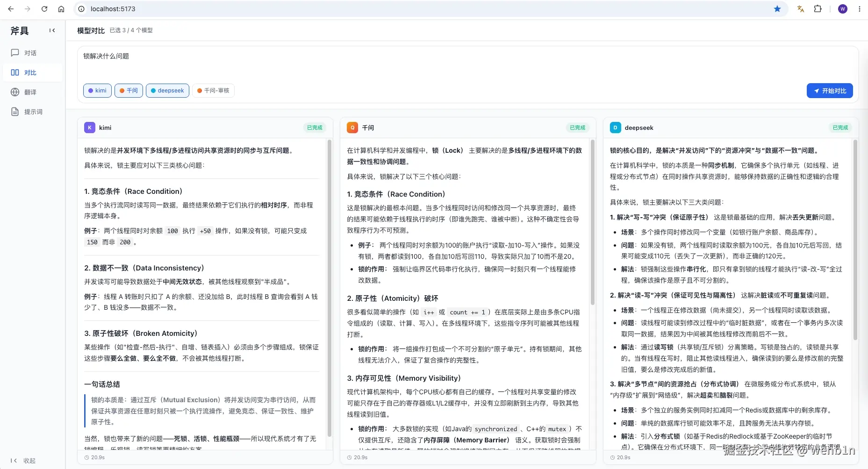Click inline code 'count += 1'

click(467, 312)
